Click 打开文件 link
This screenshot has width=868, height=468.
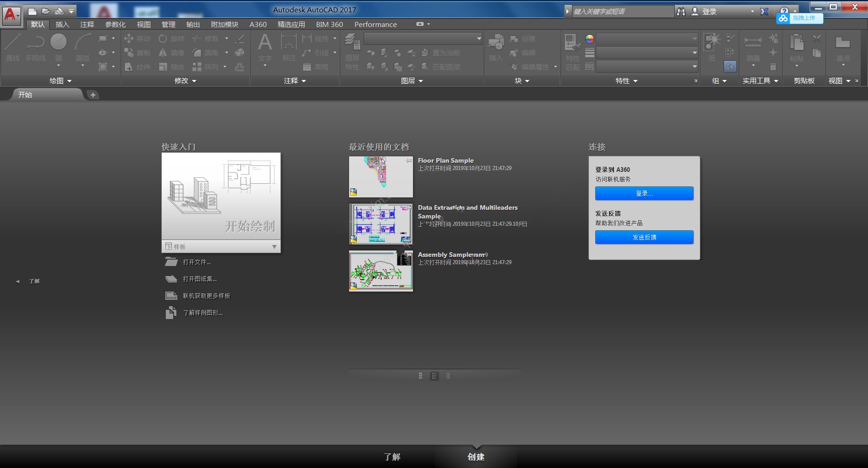196,262
